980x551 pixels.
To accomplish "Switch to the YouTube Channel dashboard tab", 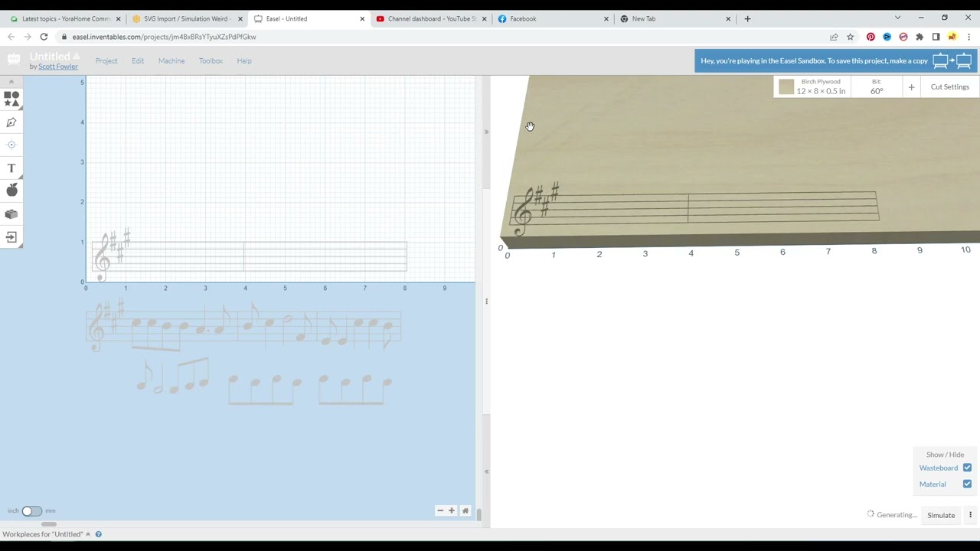I will (431, 19).
